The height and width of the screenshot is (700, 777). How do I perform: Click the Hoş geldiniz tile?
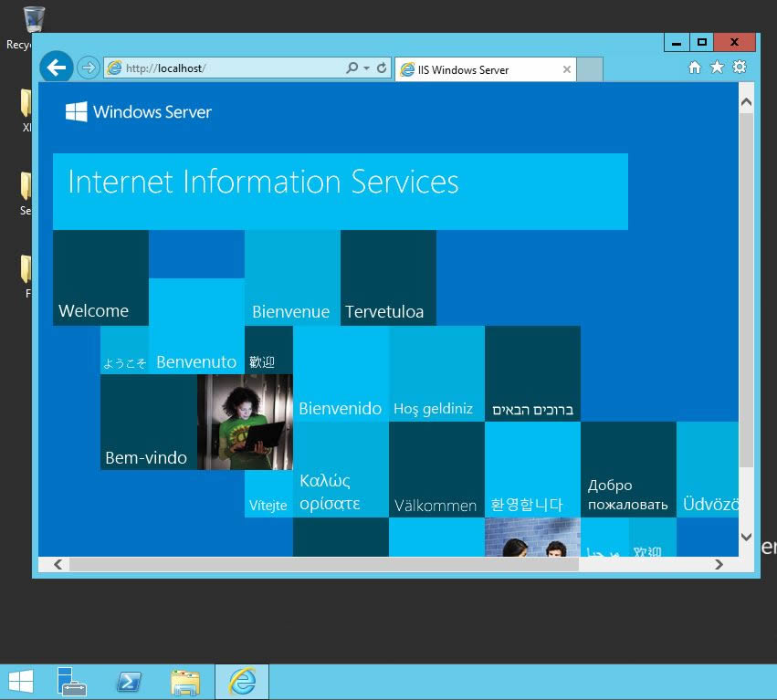click(x=437, y=374)
